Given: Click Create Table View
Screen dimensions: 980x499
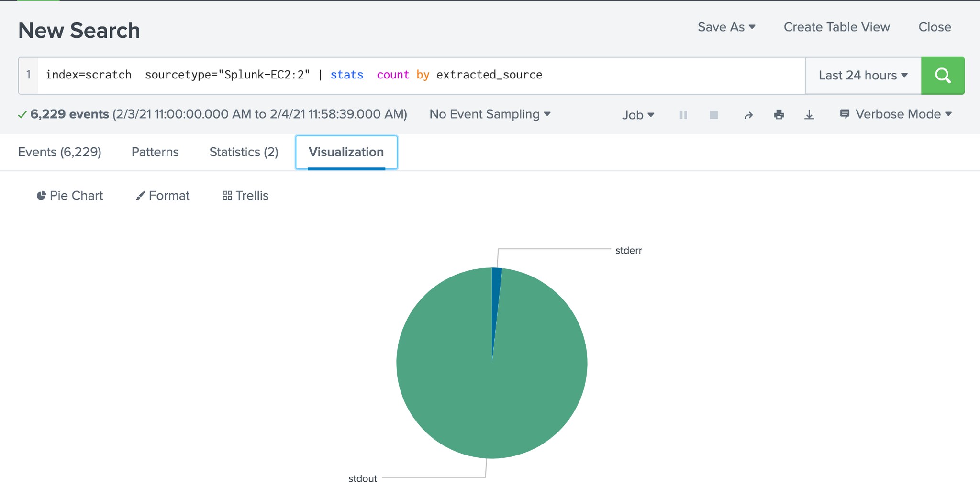Looking at the screenshot, I should pos(836,27).
